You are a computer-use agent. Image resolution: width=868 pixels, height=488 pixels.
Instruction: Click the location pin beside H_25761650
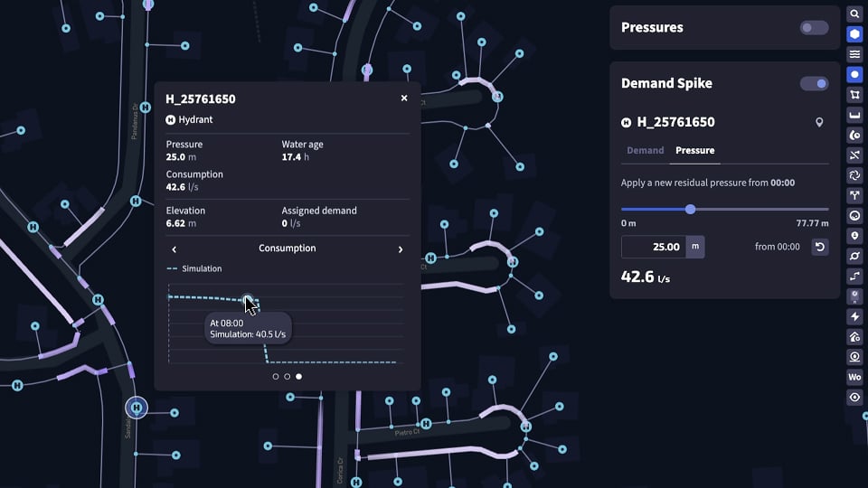[819, 122]
